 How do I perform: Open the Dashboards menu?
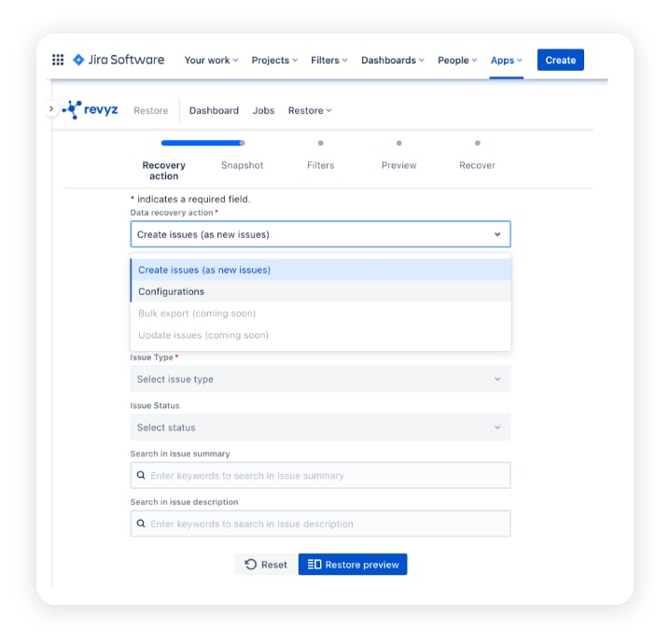[x=392, y=60]
